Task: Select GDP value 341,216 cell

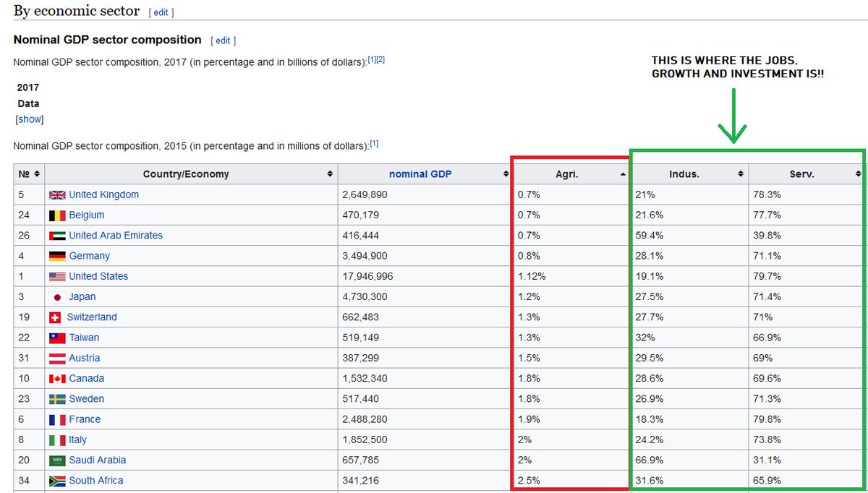Action: click(x=425, y=481)
